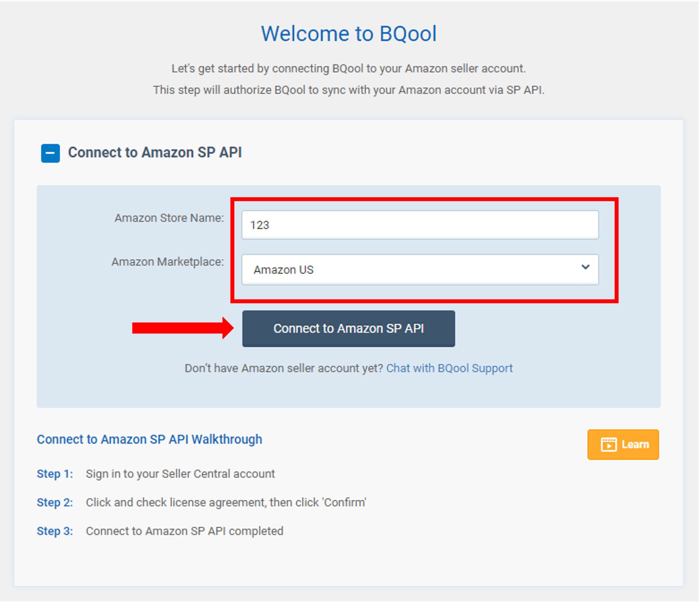
Task: Click the Welcome to BQool title
Action: point(349,34)
